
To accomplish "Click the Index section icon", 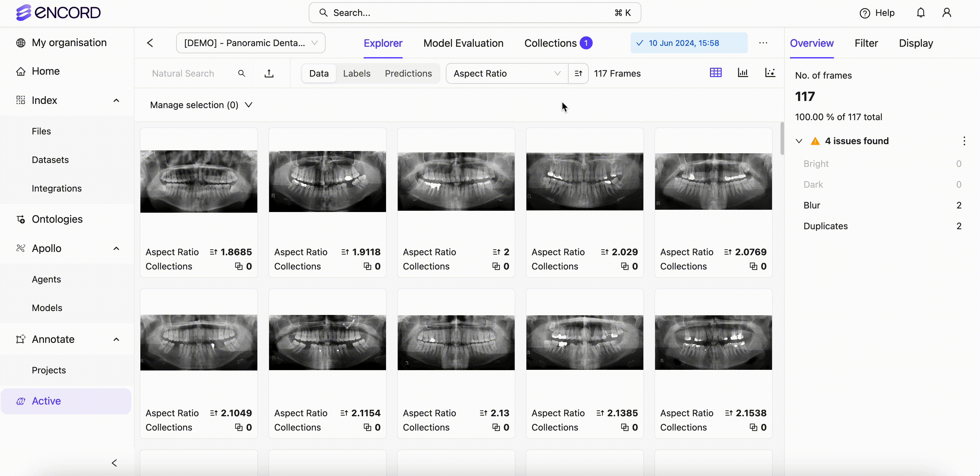I will pyautogui.click(x=20, y=100).
